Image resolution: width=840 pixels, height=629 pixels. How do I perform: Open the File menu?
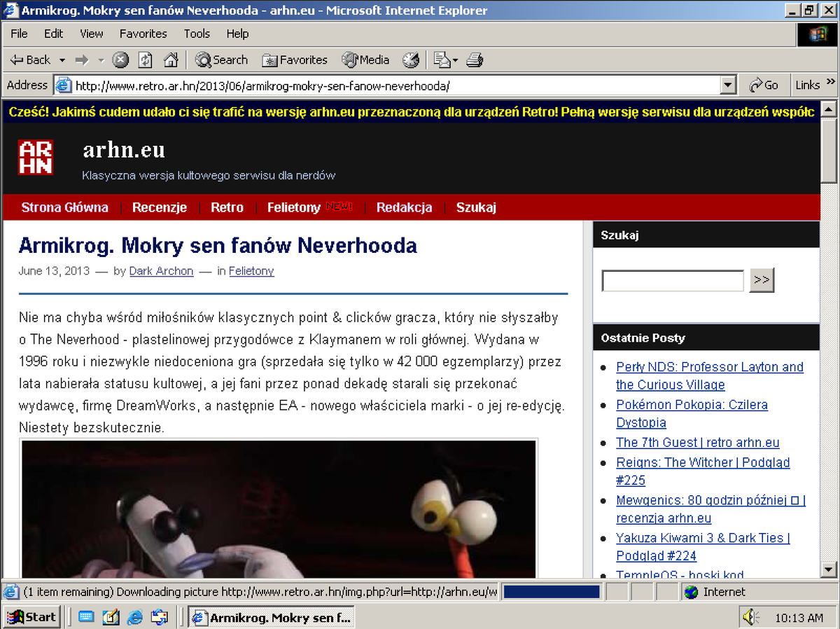point(20,34)
